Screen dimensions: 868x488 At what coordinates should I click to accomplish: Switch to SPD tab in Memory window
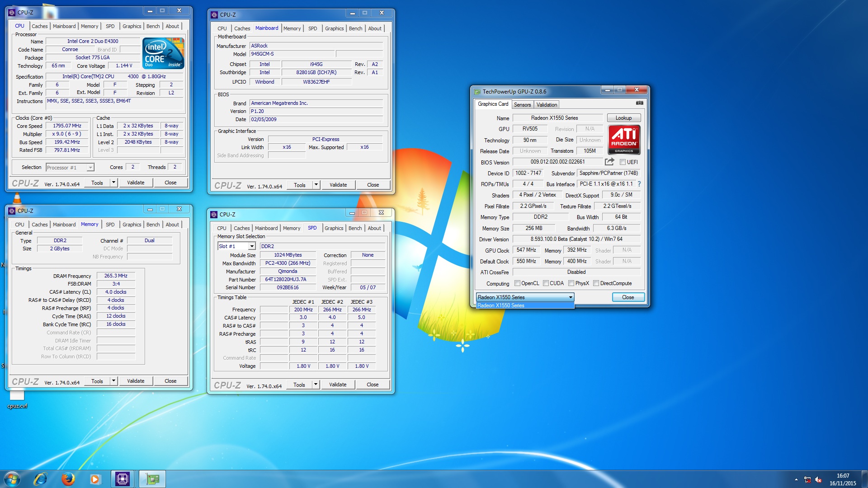(110, 225)
